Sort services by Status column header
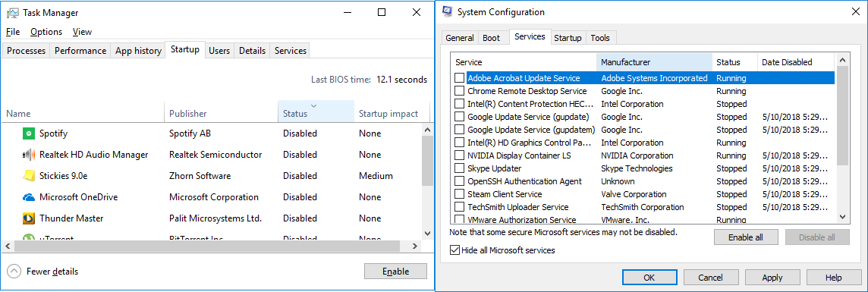The image size is (868, 292). coord(735,62)
